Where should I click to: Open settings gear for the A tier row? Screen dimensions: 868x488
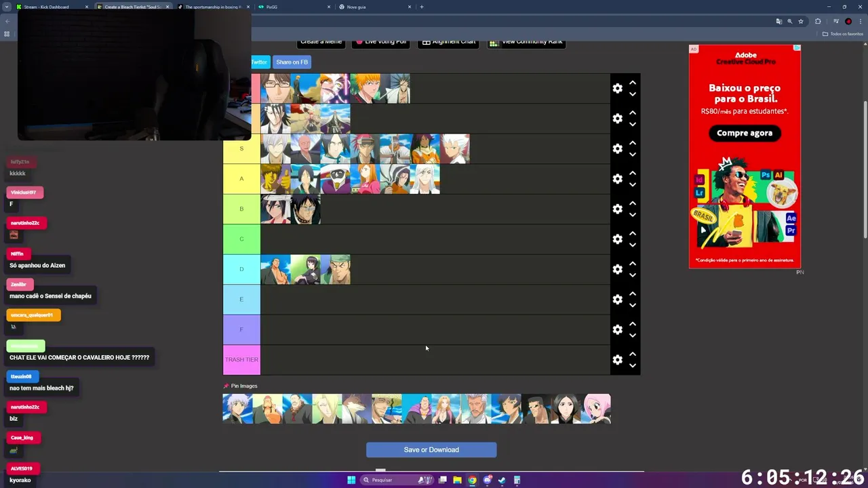(x=617, y=179)
